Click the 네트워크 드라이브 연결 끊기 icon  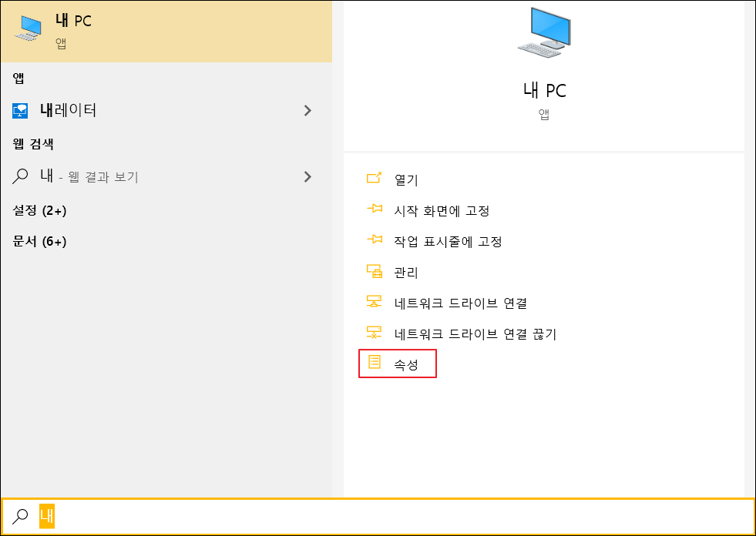(374, 333)
